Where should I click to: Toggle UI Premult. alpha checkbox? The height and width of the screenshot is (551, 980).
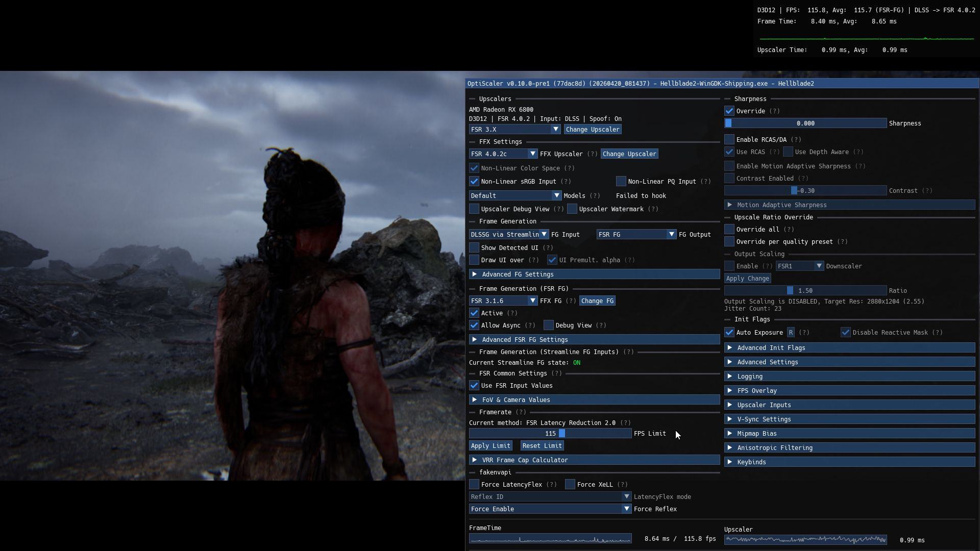click(x=552, y=260)
